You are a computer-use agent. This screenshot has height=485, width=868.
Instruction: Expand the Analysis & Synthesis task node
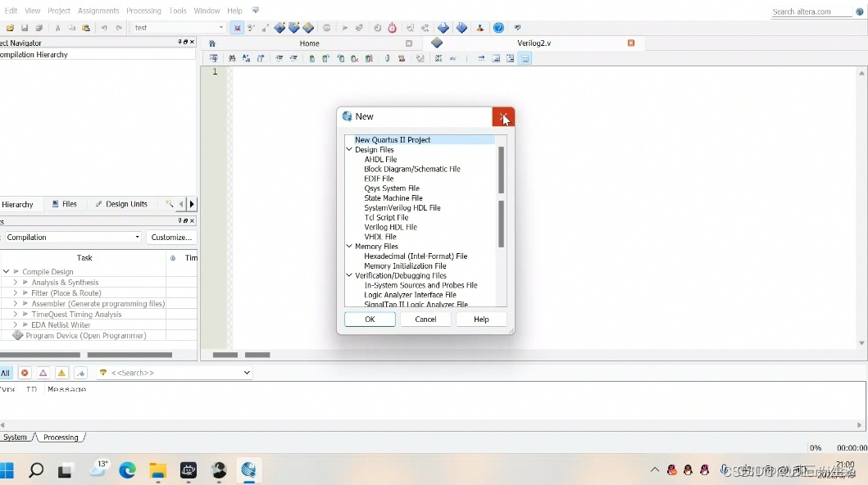16,282
